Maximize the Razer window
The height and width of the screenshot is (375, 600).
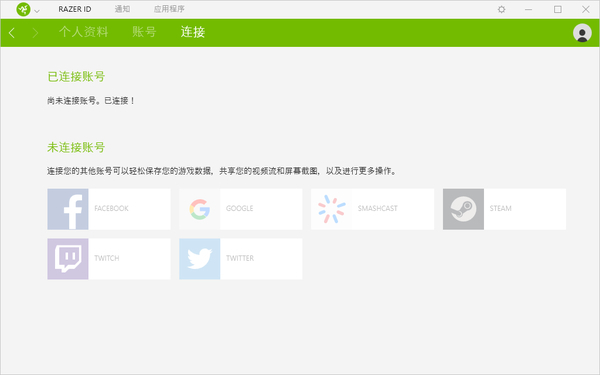558,9
